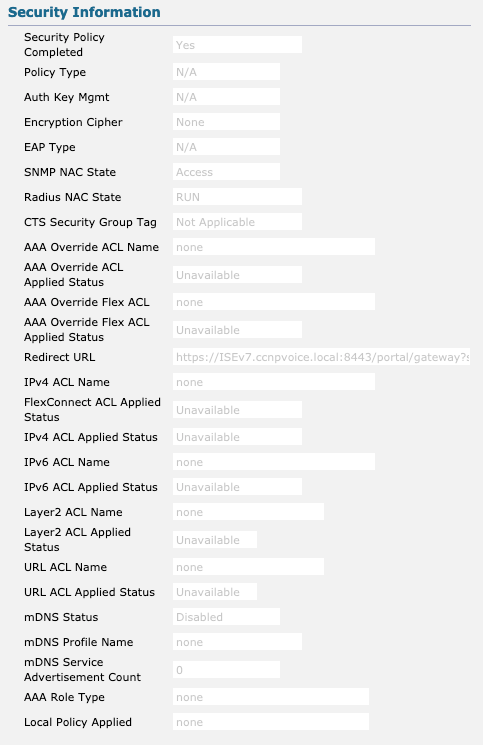Image resolution: width=483 pixels, height=745 pixels.
Task: Click the FlexConnect ACL Applied Status field
Action: [x=237, y=410]
